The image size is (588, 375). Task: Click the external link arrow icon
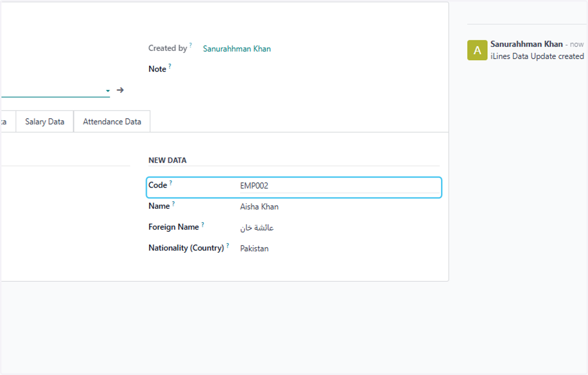pos(120,90)
